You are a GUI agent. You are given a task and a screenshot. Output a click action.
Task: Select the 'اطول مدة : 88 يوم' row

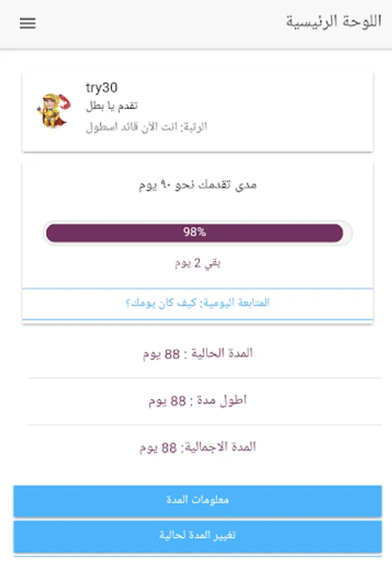pyautogui.click(x=198, y=401)
